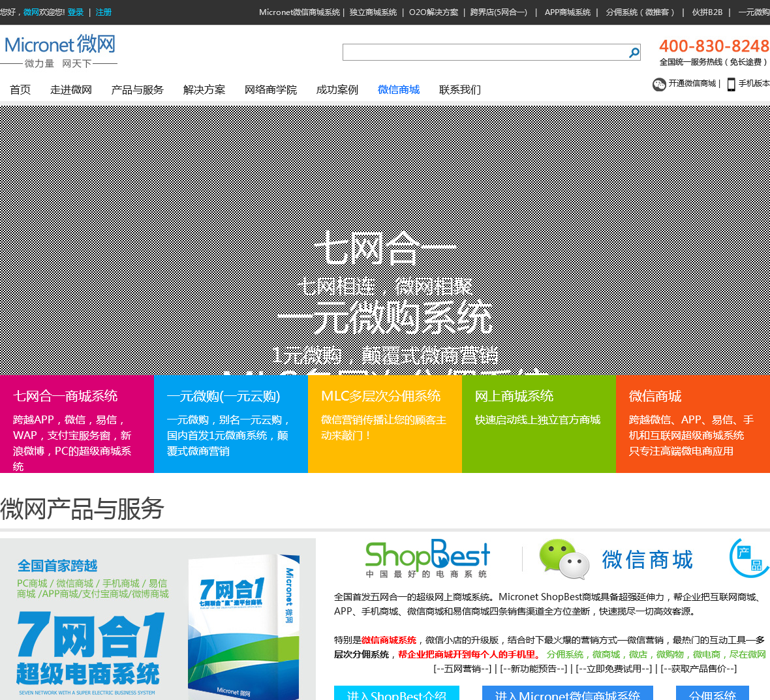The width and height of the screenshot is (770, 700).
Task: Open the 成功案例 menu
Action: (x=337, y=89)
